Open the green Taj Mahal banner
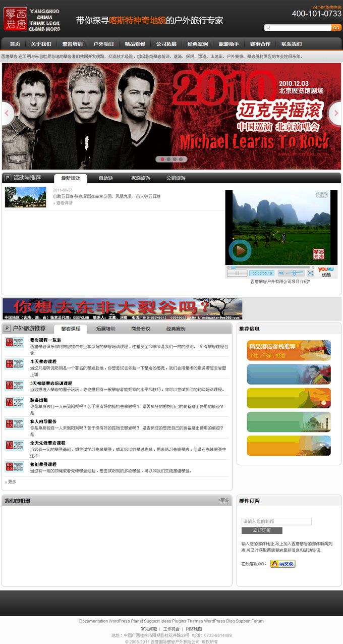Image resolution: width=343 pixels, height=644 pixels. pyautogui.click(x=289, y=422)
